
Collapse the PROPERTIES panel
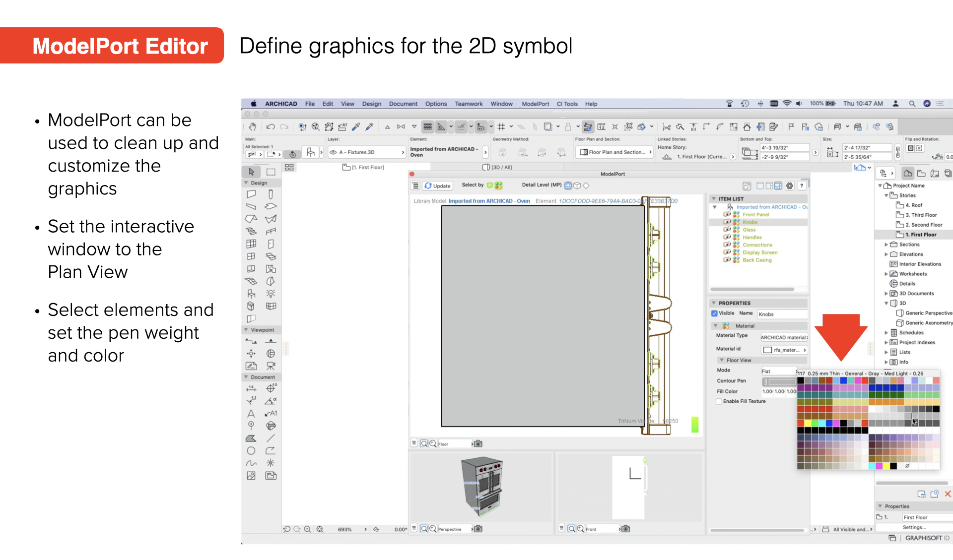[714, 303]
